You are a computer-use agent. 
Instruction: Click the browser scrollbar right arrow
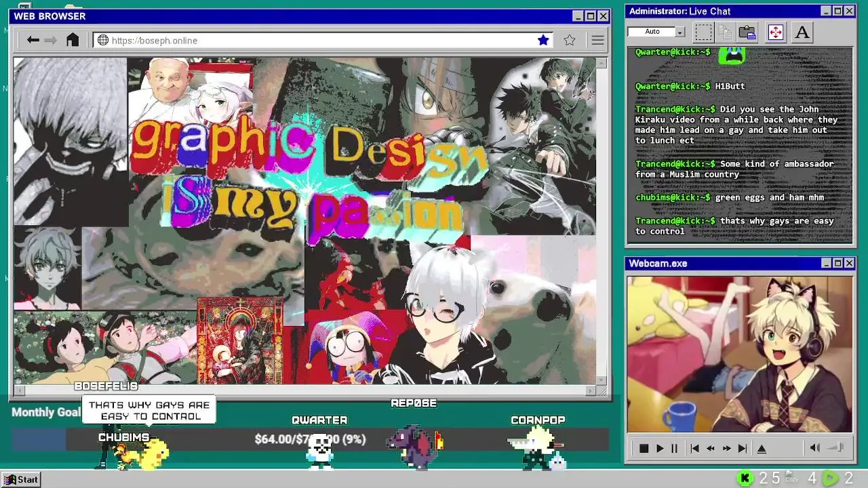(x=591, y=390)
